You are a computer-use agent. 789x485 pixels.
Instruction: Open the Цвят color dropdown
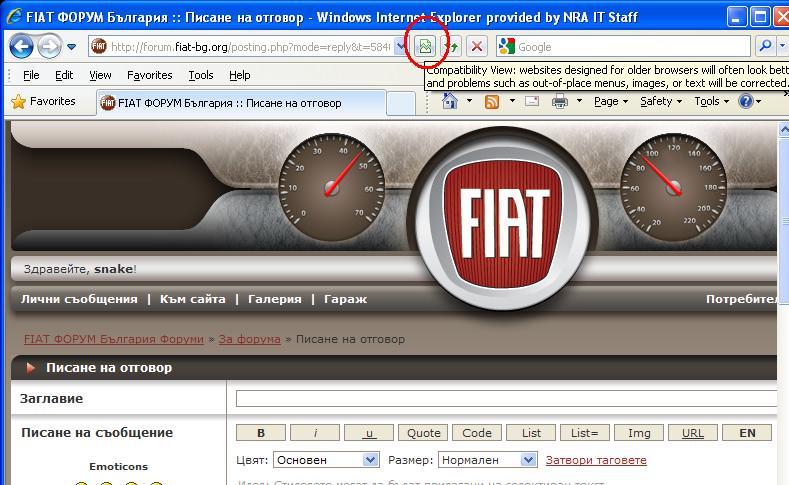(x=325, y=460)
